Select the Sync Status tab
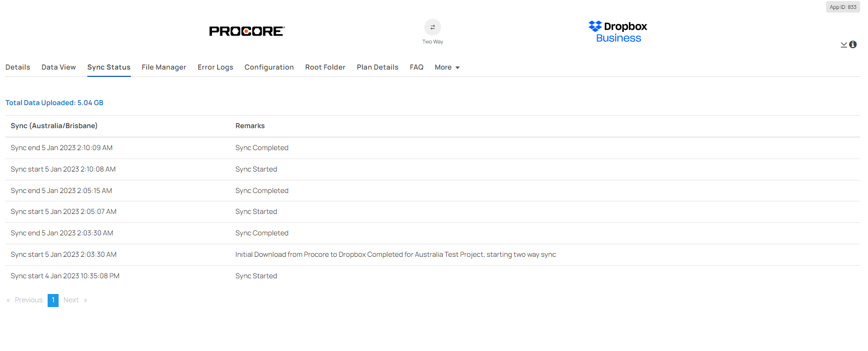This screenshot has height=351, width=868. pos(109,67)
